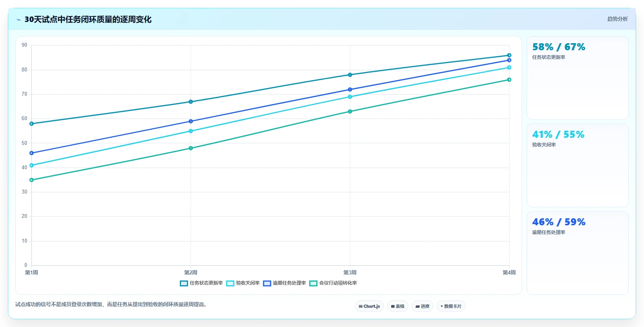This screenshot has width=644, height=327.
Task: Click the 验收关闭率 legend label
Action: pyautogui.click(x=248, y=283)
